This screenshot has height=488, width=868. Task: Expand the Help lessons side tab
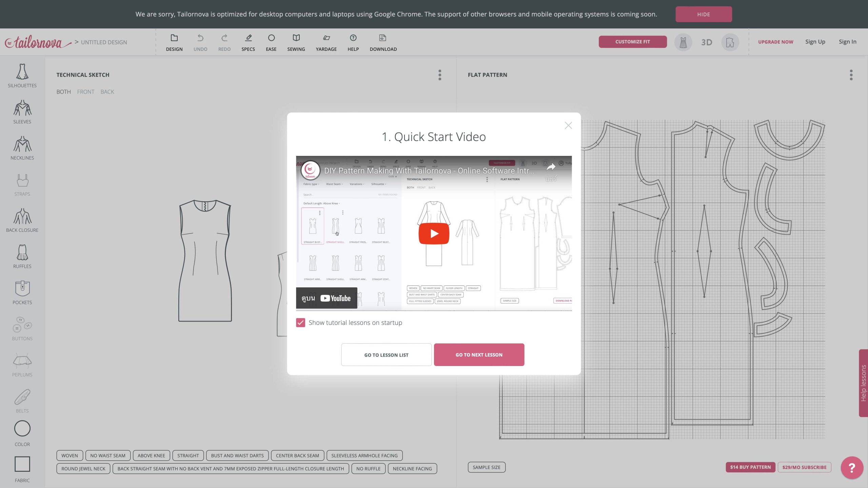[x=863, y=383]
